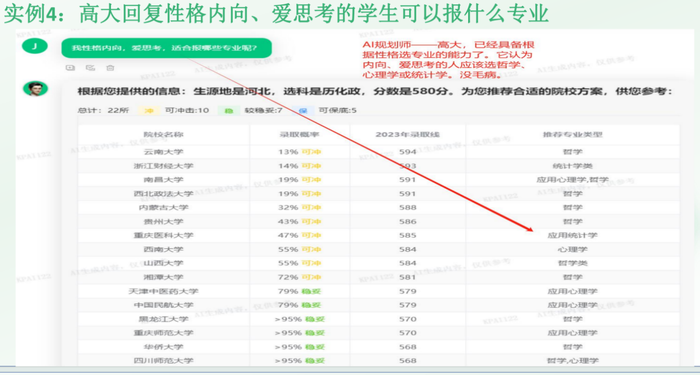Click admission line 586 for 贵州大学
Viewport: 700px width, 375px height.
coord(408,221)
